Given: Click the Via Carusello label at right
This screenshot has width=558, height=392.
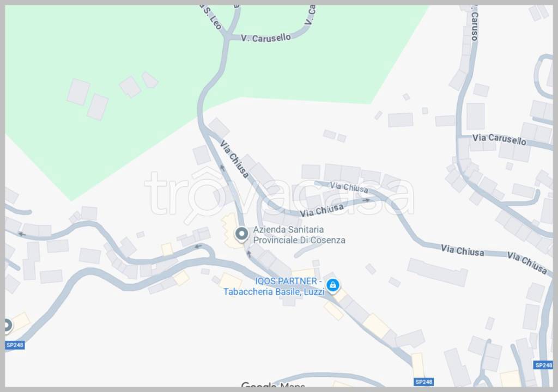Looking at the screenshot, I should click(499, 139).
